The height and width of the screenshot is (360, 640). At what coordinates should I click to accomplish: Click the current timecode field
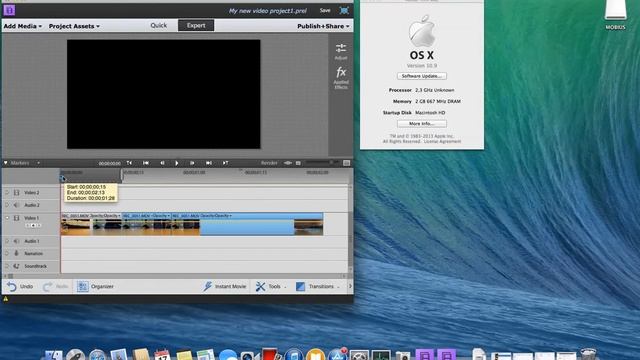tap(109, 163)
